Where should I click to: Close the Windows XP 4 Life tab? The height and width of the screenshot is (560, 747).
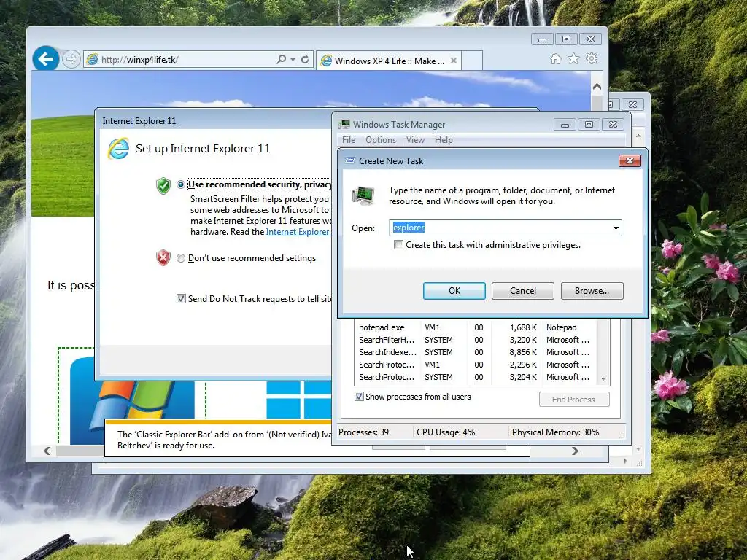(x=454, y=61)
